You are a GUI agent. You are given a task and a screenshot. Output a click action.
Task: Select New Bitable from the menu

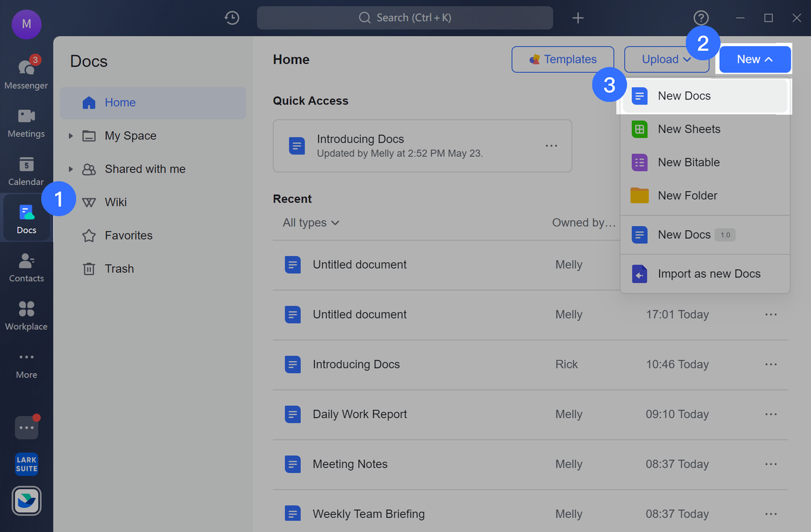click(x=689, y=162)
